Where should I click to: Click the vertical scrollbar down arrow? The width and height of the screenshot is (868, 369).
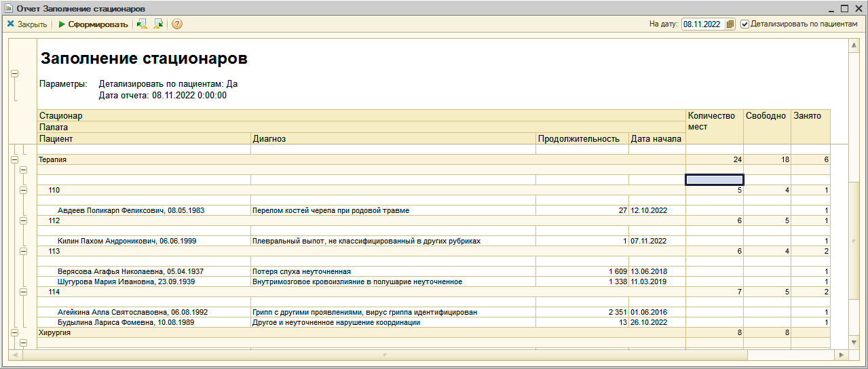854,343
